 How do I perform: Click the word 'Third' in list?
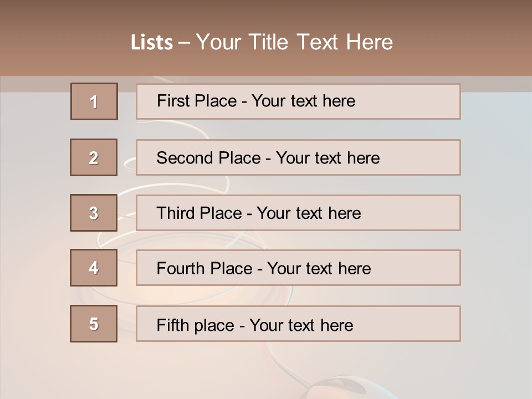pyautogui.click(x=175, y=213)
